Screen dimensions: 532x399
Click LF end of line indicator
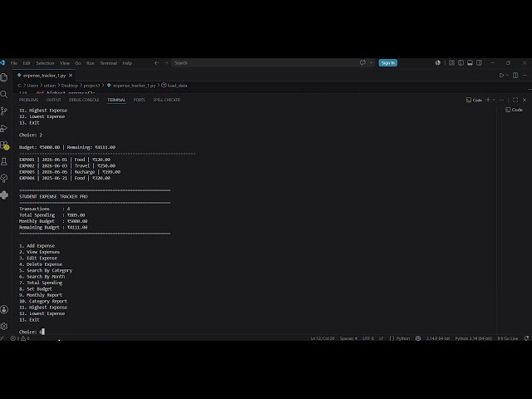pos(382,338)
